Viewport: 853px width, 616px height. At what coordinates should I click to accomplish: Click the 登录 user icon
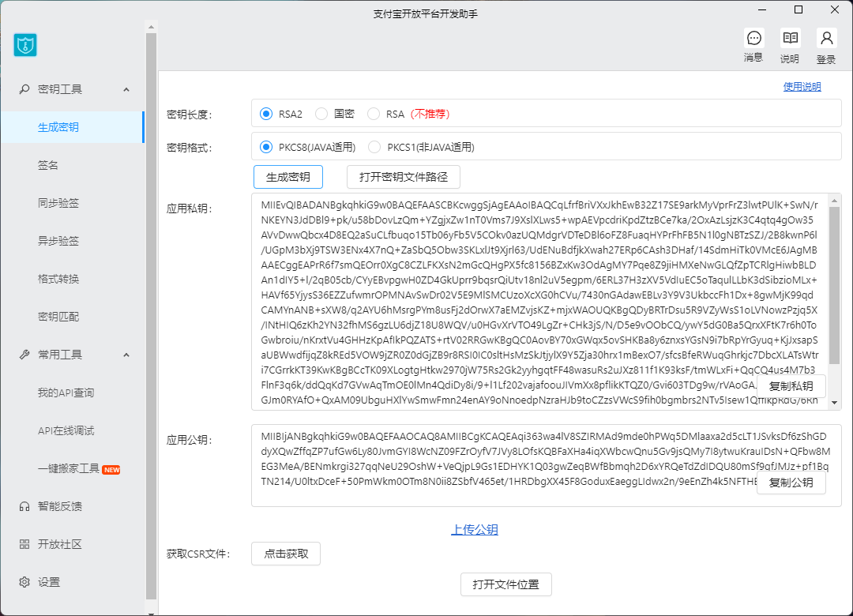pyautogui.click(x=826, y=38)
